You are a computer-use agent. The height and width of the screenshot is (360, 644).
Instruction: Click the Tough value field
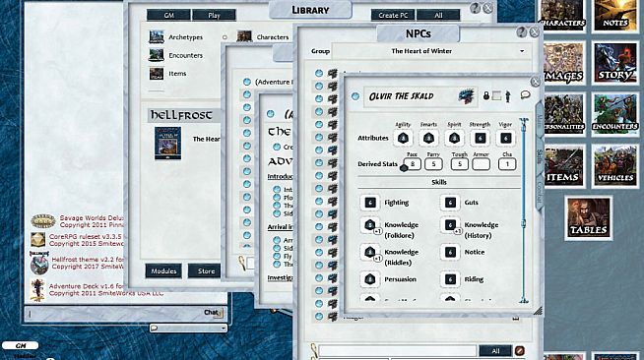pyautogui.click(x=459, y=164)
